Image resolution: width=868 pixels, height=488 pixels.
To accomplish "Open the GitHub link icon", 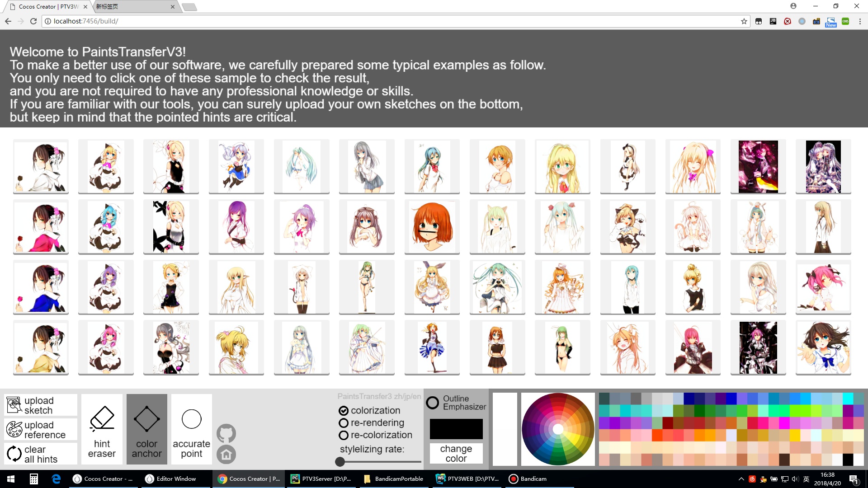I will coord(226,434).
